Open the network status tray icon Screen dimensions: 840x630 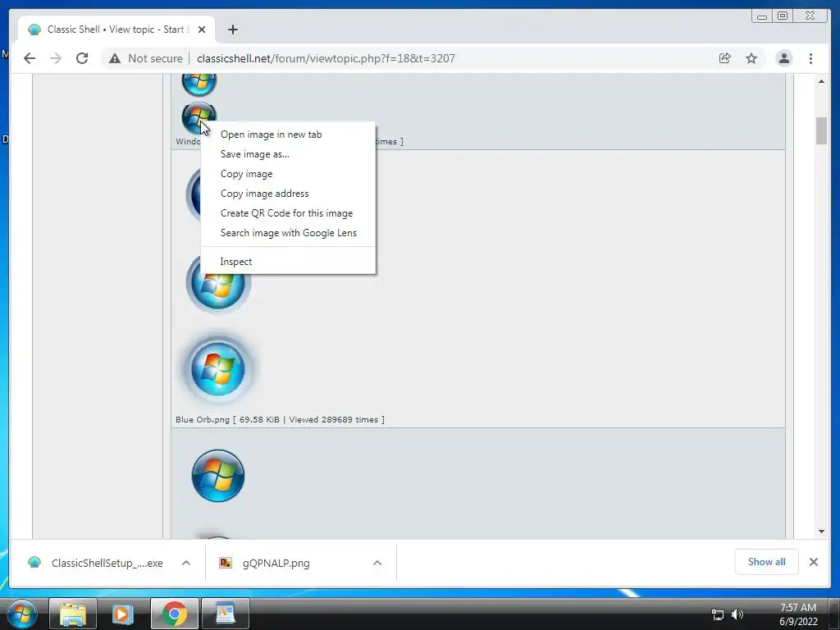pyautogui.click(x=717, y=614)
